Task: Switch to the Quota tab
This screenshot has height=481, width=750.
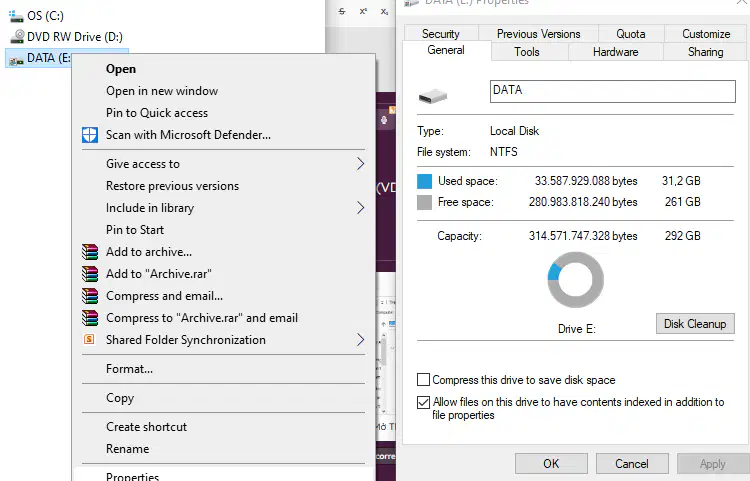Action: pyautogui.click(x=631, y=33)
